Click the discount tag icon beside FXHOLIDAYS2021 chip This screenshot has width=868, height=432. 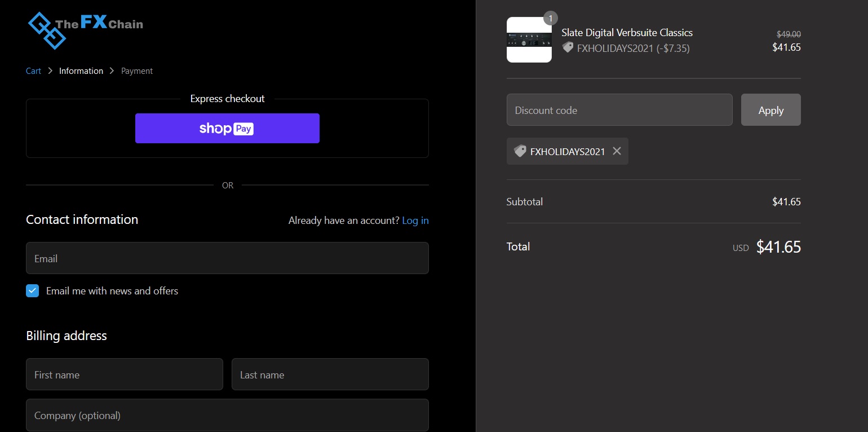pos(520,151)
